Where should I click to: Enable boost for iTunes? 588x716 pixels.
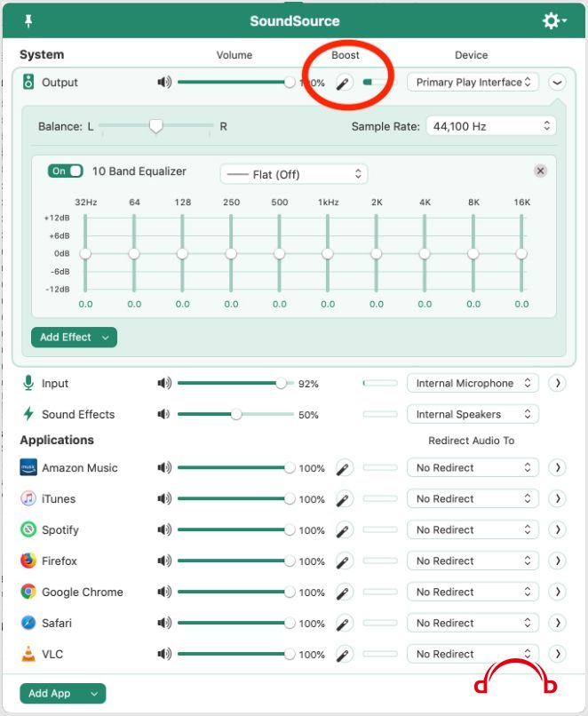pyautogui.click(x=345, y=499)
